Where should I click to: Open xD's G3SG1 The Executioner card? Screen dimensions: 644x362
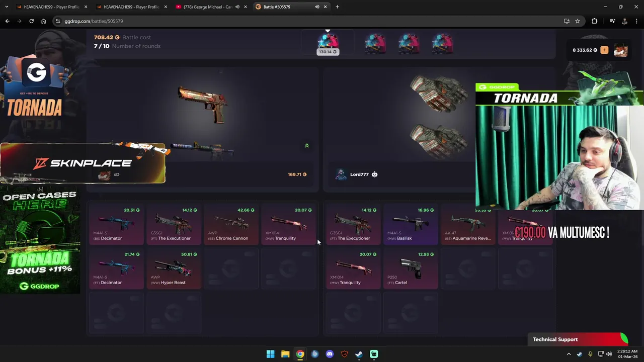coord(174,224)
